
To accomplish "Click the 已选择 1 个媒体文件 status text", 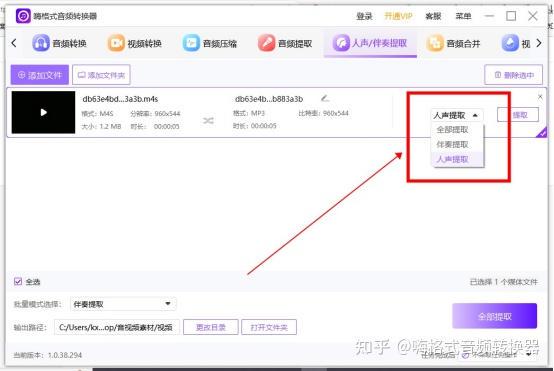I will (503, 282).
